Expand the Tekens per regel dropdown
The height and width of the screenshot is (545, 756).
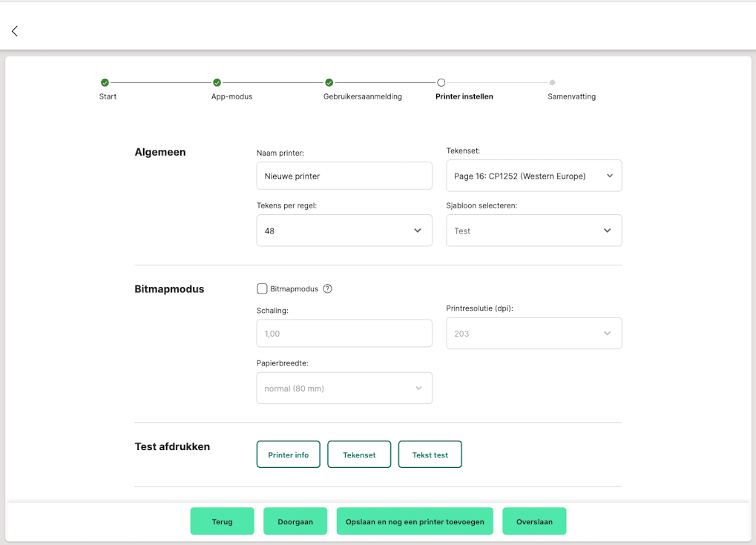point(344,231)
